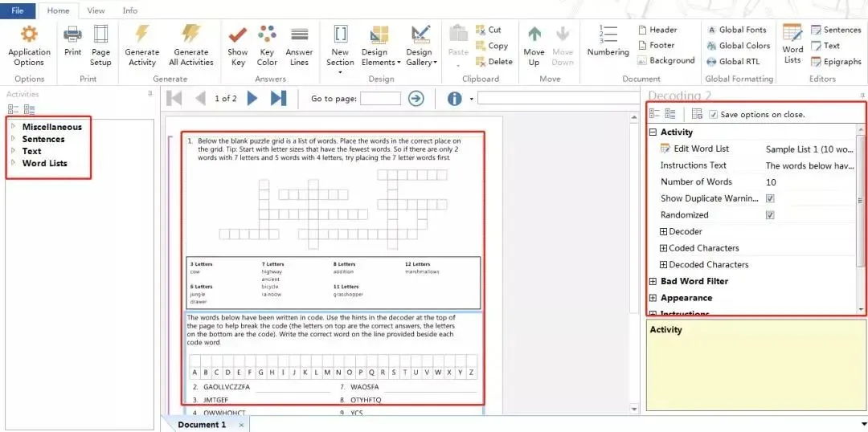Open Application Options gear icon
This screenshot has width=868, height=432.
29,35
